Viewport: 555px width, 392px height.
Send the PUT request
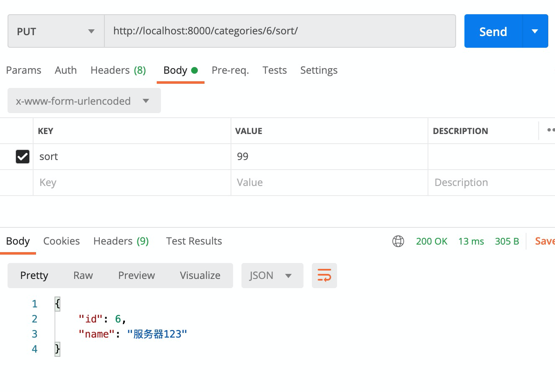[493, 31]
